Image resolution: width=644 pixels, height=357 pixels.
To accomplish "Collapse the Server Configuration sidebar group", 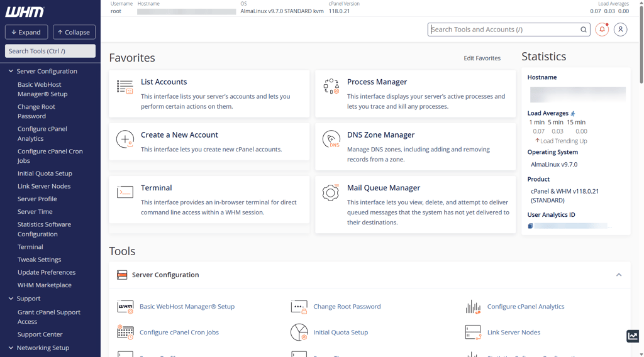I will pyautogui.click(x=11, y=71).
